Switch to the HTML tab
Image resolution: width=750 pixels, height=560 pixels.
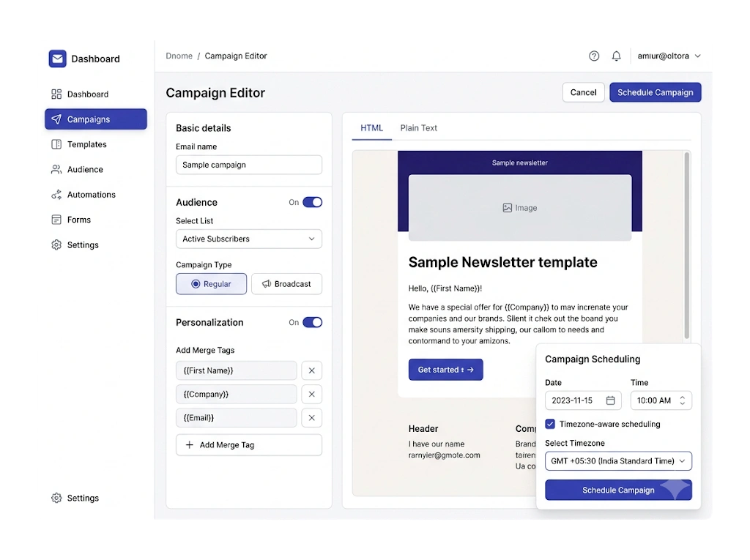371,128
